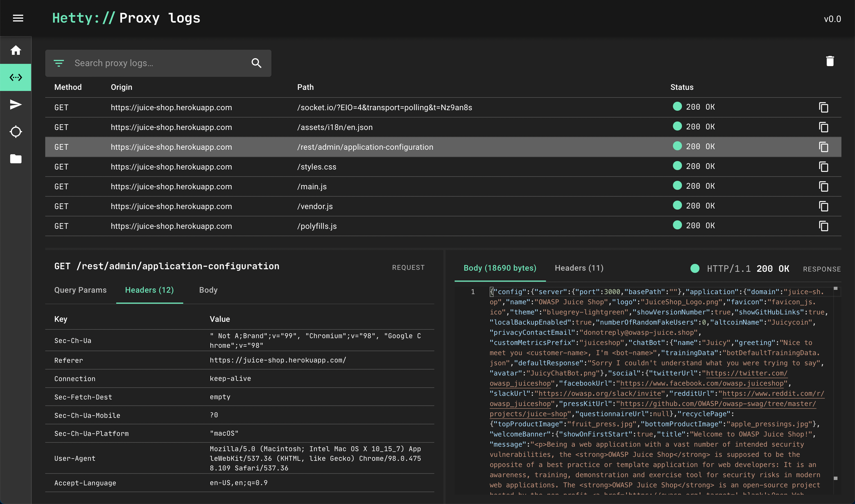Open the search filter icon
The width and height of the screenshot is (855, 504).
coord(59,63)
